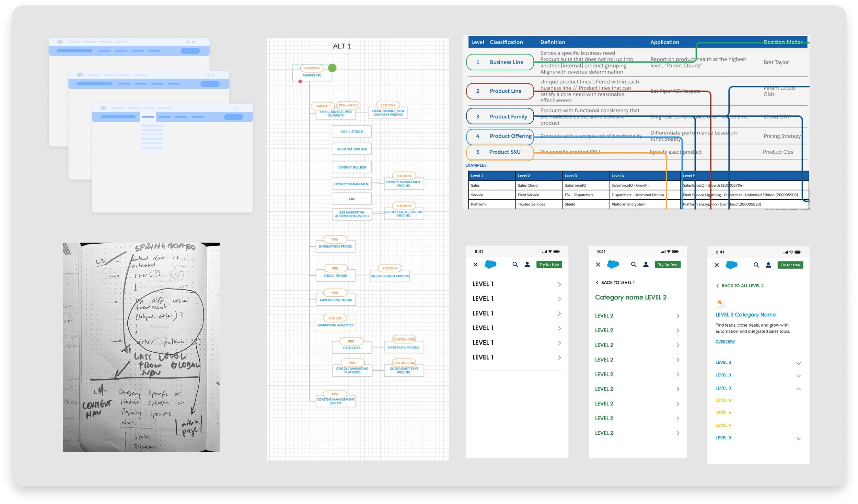Close the Category name LEVEL 2 mobile menu
Viewport: 858px width, 504px height.
(598, 265)
